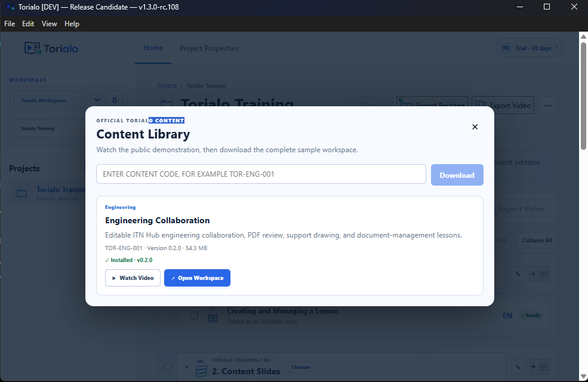The image size is (588, 382).
Task: Select the Torialo Training workspace entry
Action: point(50,128)
